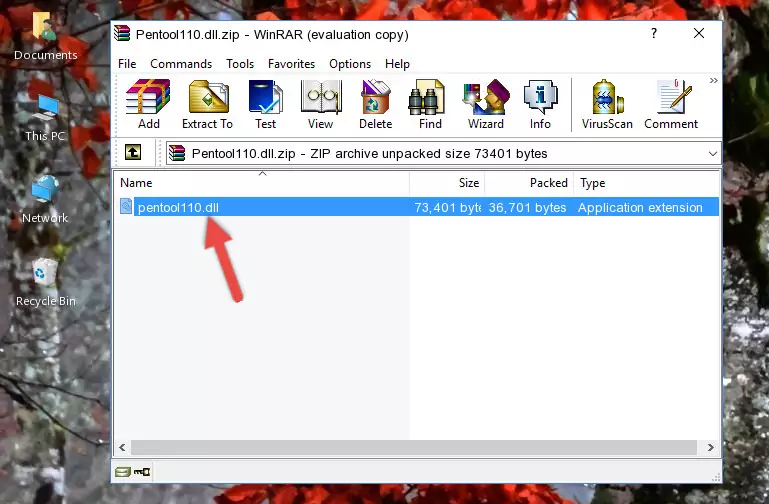Click the archive path address field

443,153
